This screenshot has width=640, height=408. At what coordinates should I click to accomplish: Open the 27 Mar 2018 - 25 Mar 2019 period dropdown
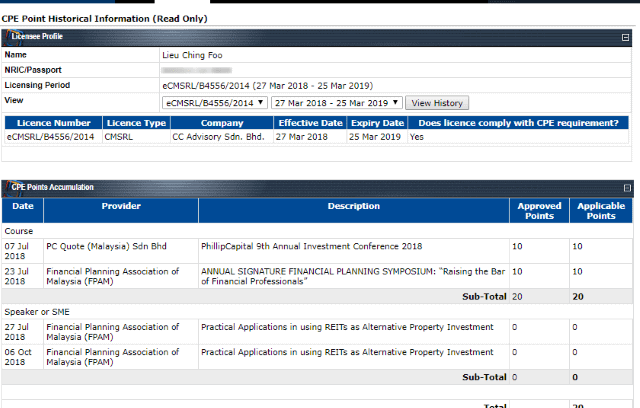pos(337,103)
